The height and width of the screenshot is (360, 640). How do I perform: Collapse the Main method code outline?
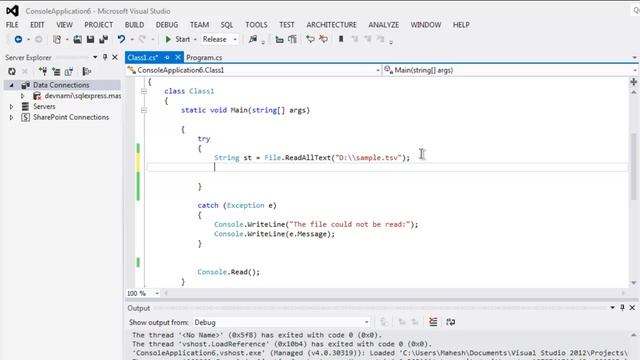pyautogui.click(x=144, y=110)
